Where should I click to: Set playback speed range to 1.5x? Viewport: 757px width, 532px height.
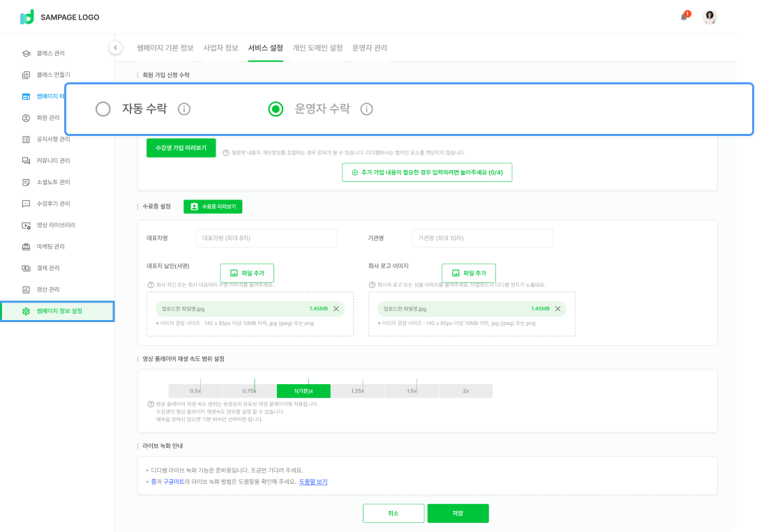tap(412, 391)
